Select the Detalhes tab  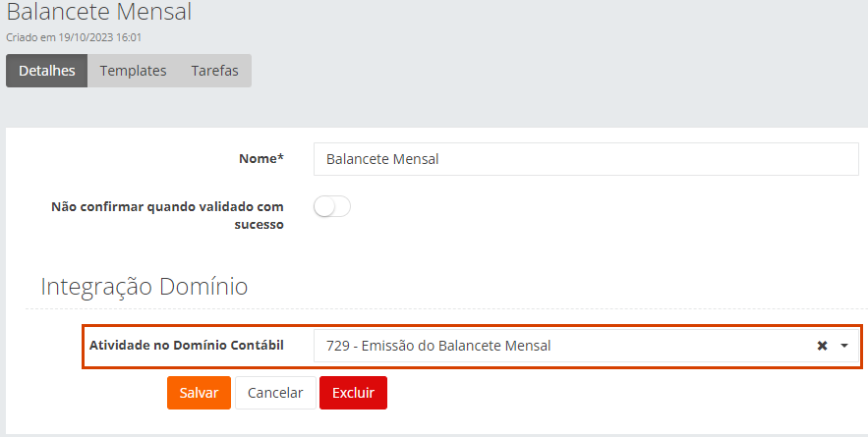click(x=47, y=71)
